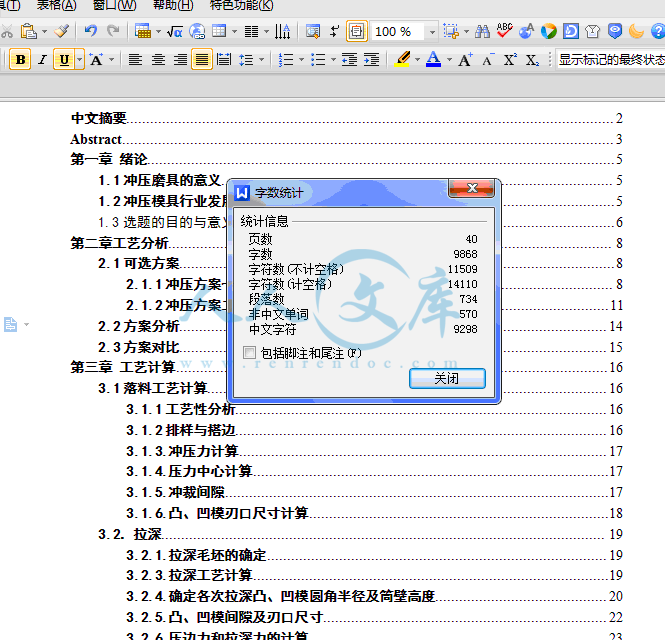Open Find with the binoculars icon

[482, 31]
